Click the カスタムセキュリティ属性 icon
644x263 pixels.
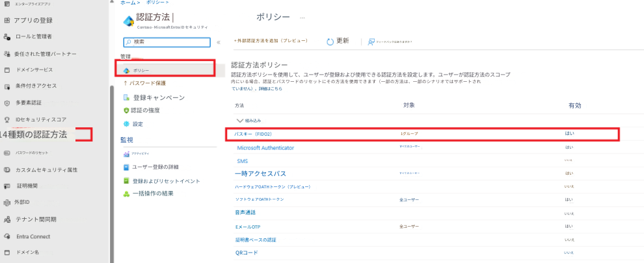pyautogui.click(x=7, y=170)
